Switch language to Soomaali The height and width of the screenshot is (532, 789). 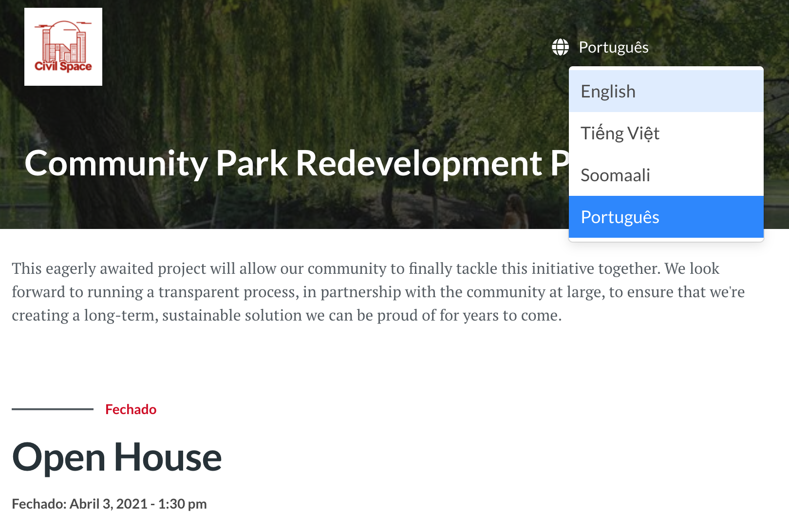[666, 175]
